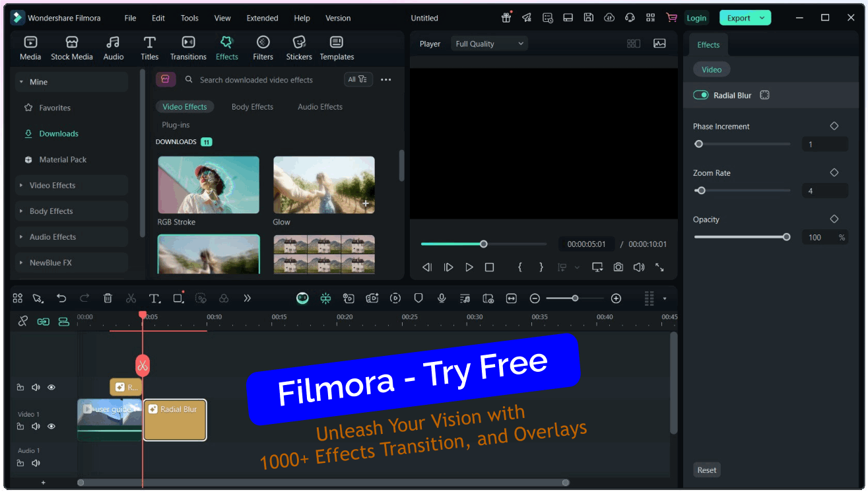
Task: Open the Extended menu
Action: tap(262, 18)
